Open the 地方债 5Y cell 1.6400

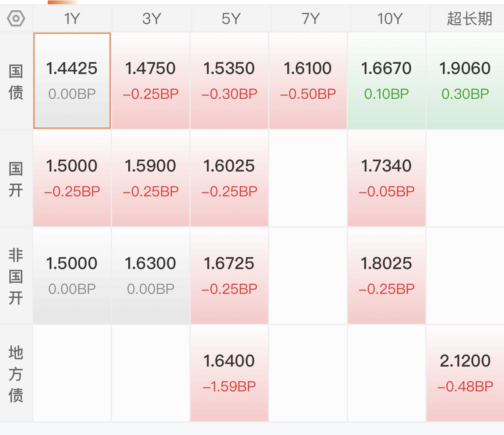(x=229, y=373)
